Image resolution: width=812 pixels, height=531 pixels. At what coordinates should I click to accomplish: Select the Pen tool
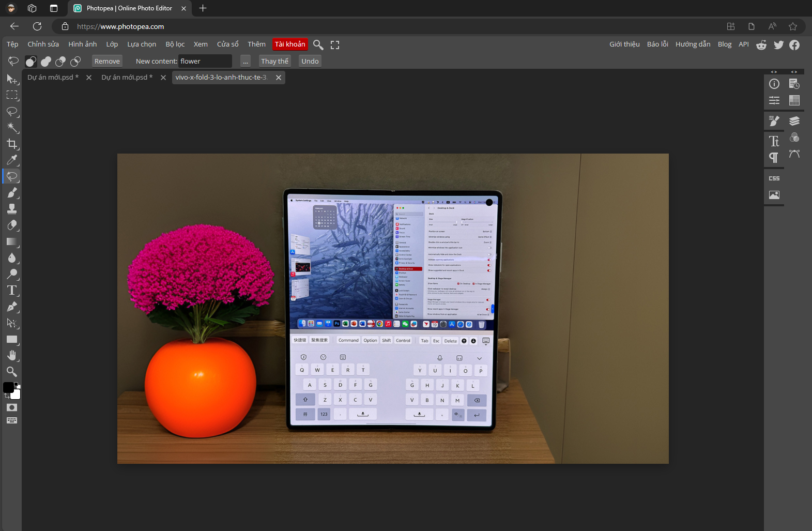coord(12,307)
